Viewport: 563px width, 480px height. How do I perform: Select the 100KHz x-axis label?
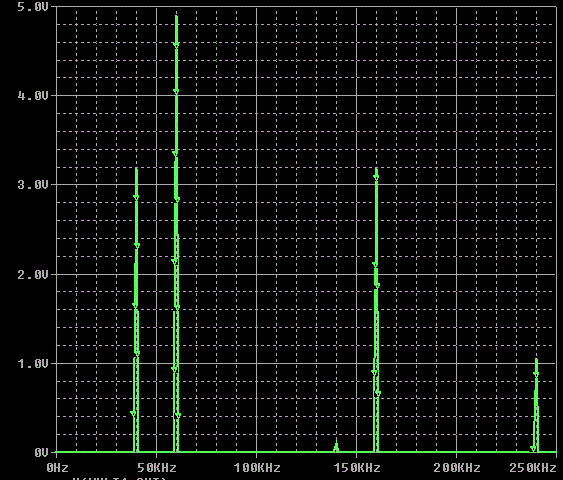pos(257,468)
